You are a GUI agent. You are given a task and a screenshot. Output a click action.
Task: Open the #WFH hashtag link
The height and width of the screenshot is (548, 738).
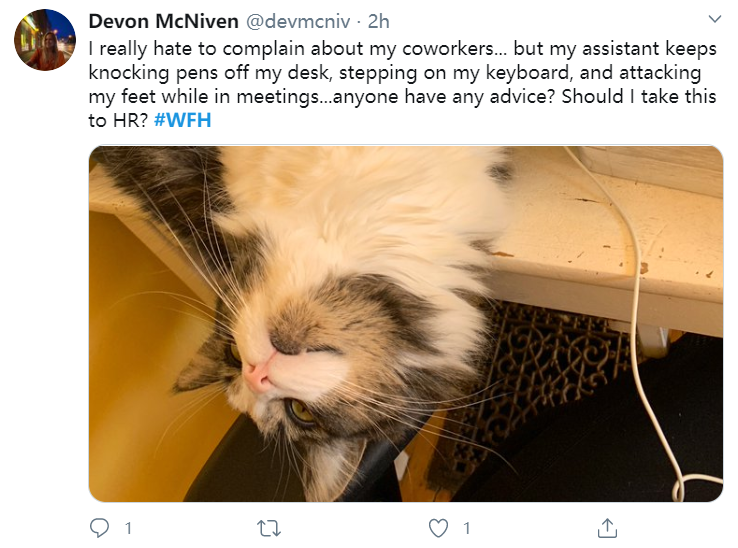pyautogui.click(x=183, y=121)
